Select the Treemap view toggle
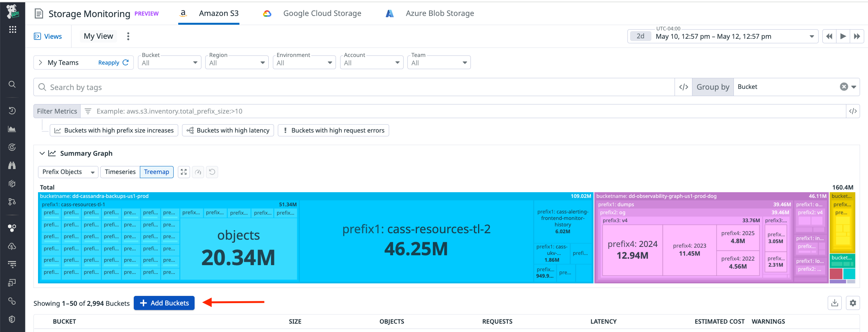 (x=157, y=172)
